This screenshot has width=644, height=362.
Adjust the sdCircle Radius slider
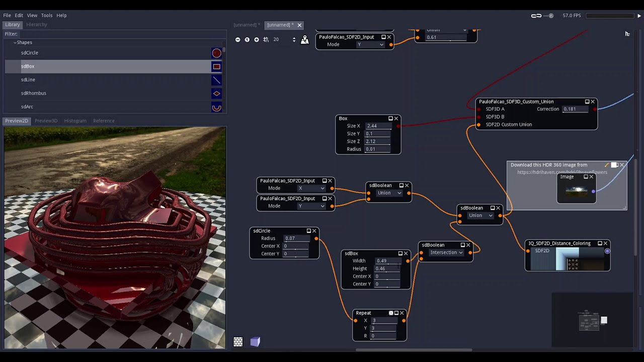pyautogui.click(x=296, y=238)
